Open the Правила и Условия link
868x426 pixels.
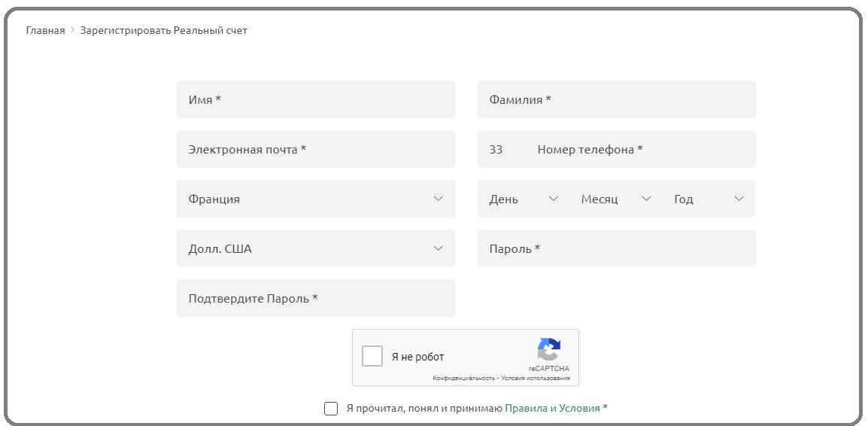click(552, 409)
